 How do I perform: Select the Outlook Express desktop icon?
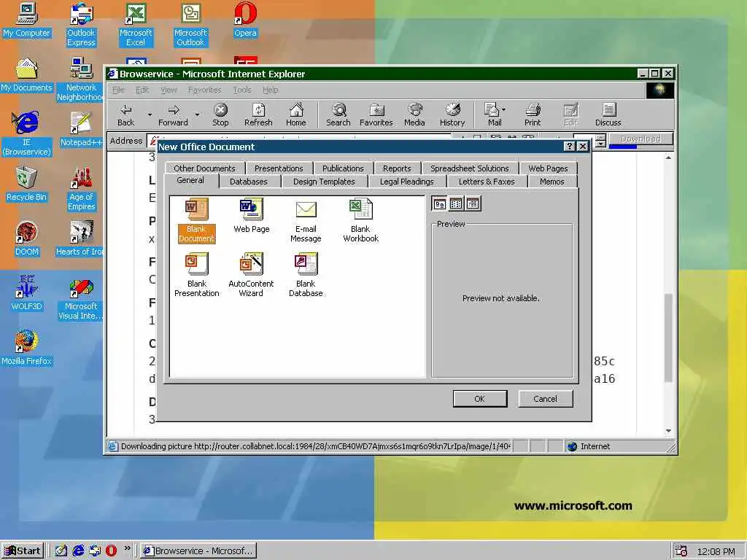tap(82, 25)
